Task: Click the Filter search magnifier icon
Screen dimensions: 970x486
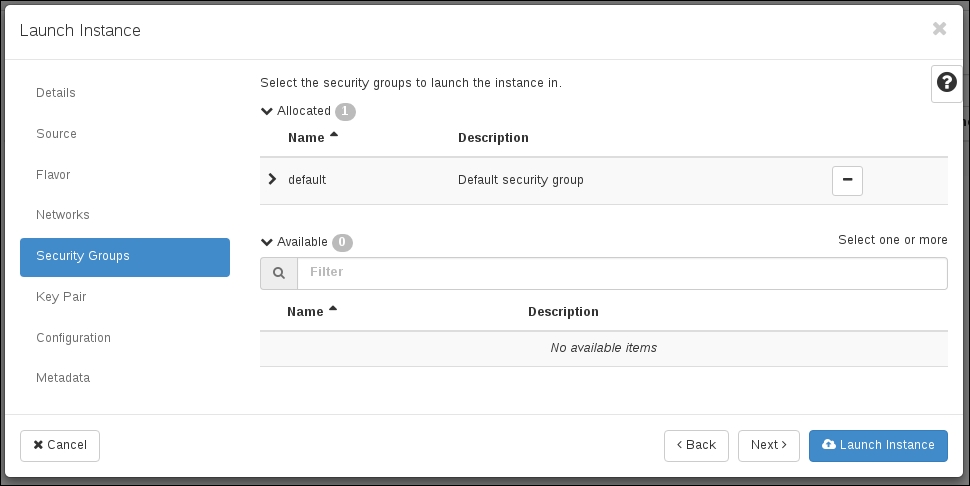Action: 278,273
